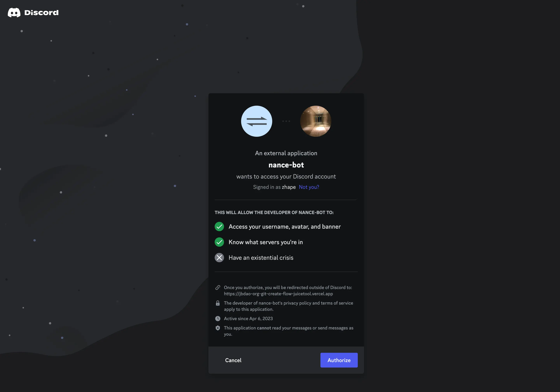Click the Not you? link to switch accounts
The height and width of the screenshot is (392, 560).
coord(309,187)
